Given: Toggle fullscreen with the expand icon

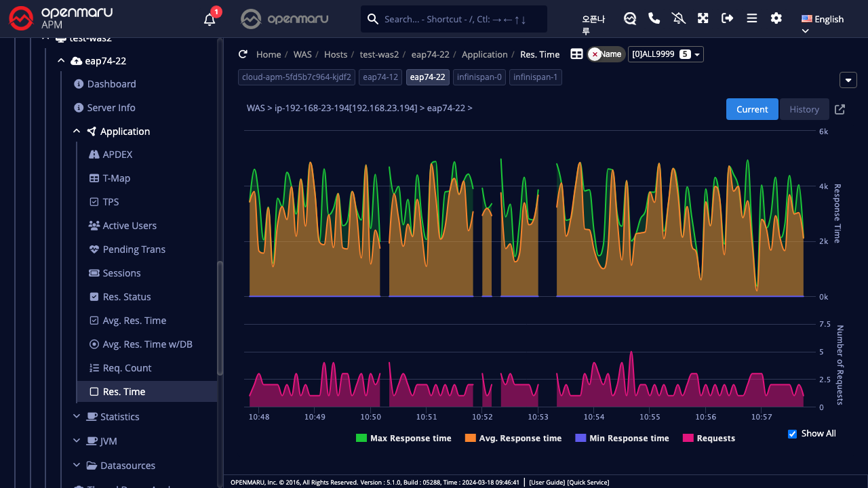Looking at the screenshot, I should (x=703, y=18).
